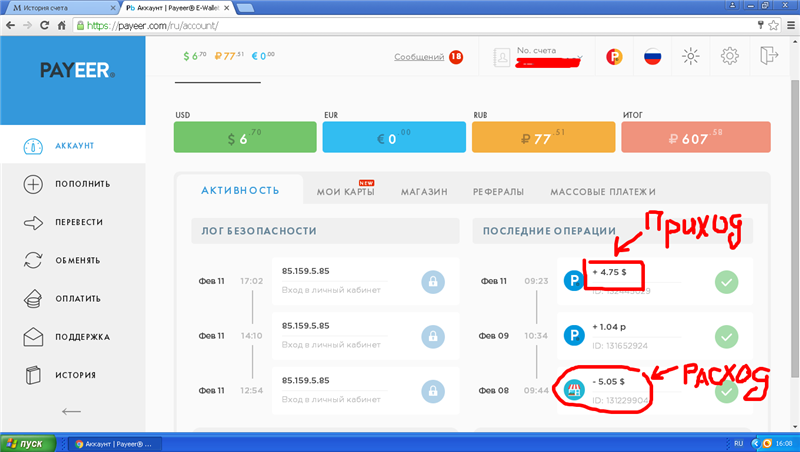Click the settings gear icon in header
The image size is (800, 452).
(730, 57)
